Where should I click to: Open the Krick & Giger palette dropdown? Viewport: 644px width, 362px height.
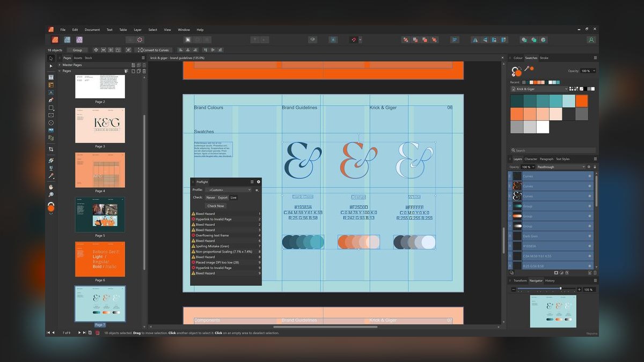(x=539, y=89)
